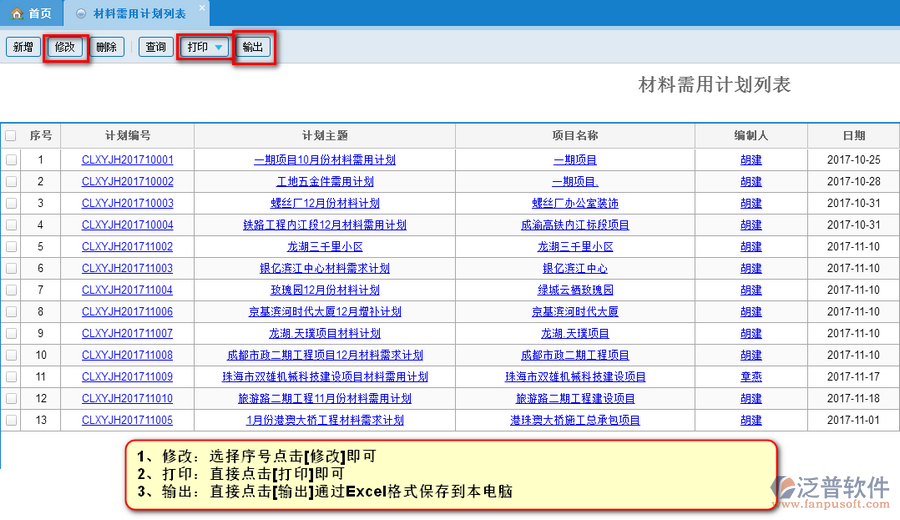The image size is (900, 520).
Task: Open project 成渝高铁内江标段项目 link
Action: click(x=575, y=225)
